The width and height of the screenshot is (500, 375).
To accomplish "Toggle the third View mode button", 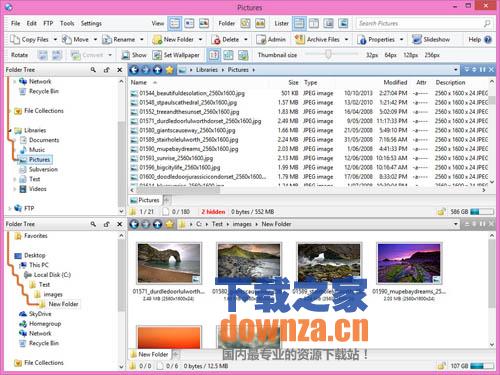I will [x=204, y=23].
